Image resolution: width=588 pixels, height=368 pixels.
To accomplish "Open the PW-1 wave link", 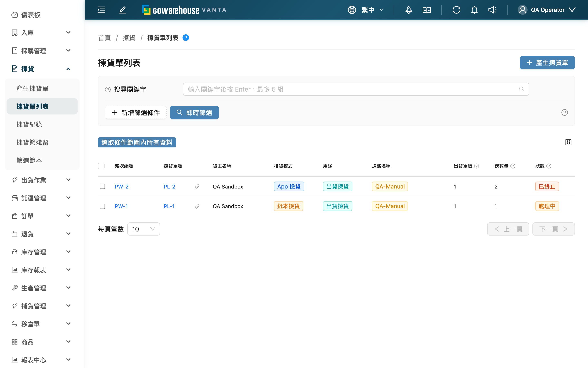I will (121, 206).
